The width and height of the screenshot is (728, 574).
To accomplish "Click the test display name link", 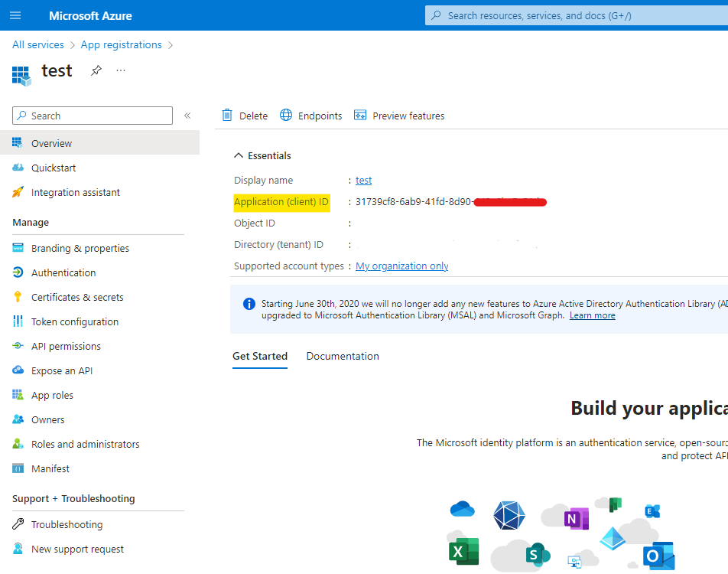I will tap(363, 180).
